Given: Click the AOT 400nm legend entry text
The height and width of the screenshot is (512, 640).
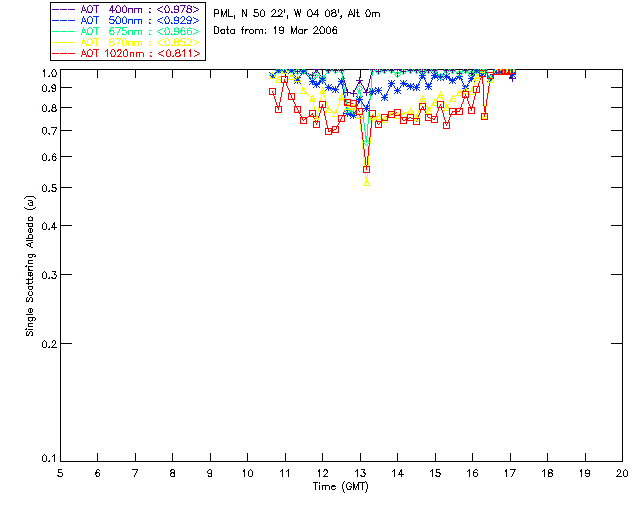Looking at the screenshot, I should [x=140, y=9].
